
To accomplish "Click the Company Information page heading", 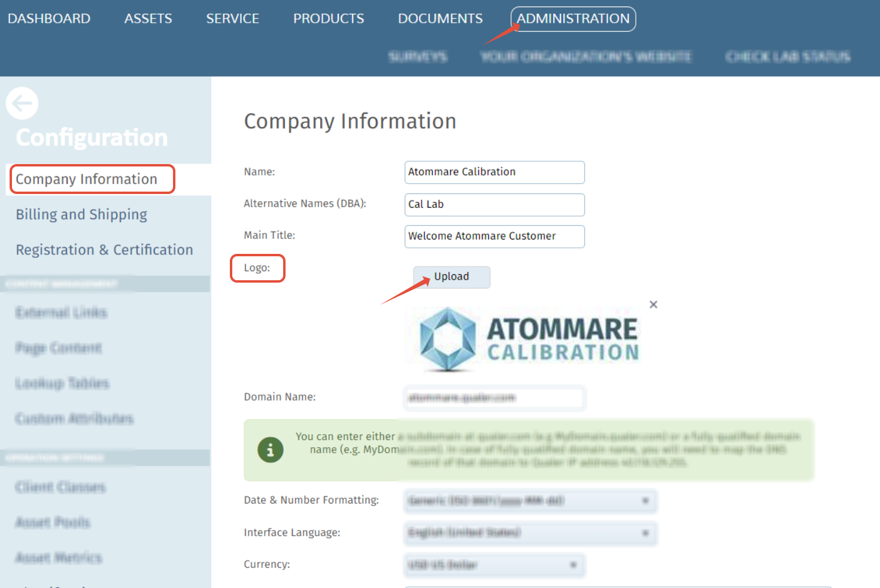I will click(350, 122).
